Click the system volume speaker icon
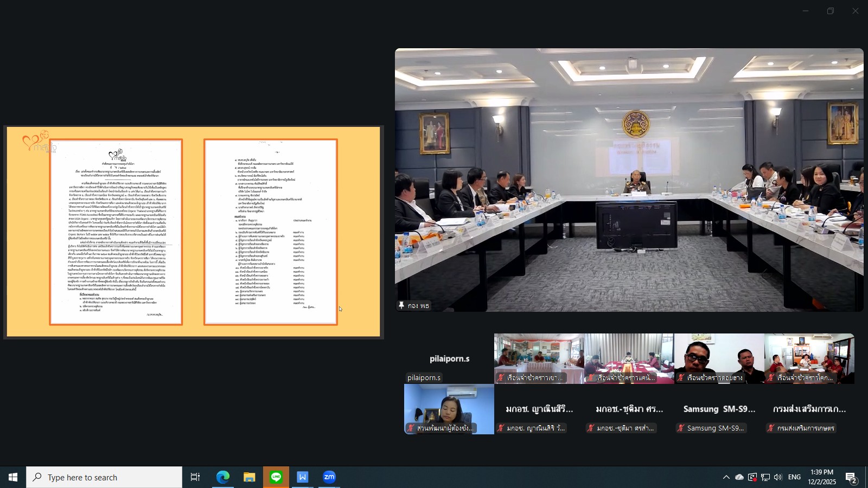Image resolution: width=868 pixels, height=488 pixels. pyautogui.click(x=778, y=477)
